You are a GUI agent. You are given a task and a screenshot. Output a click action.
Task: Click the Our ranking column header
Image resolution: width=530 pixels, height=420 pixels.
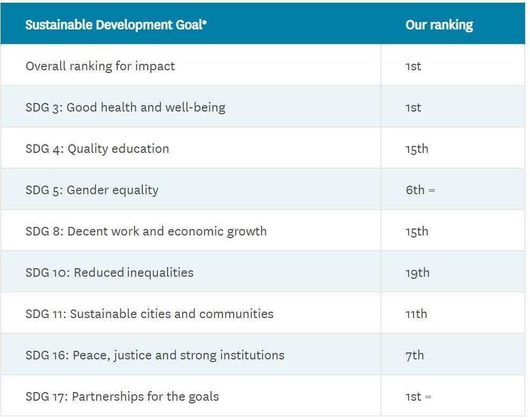(x=439, y=25)
